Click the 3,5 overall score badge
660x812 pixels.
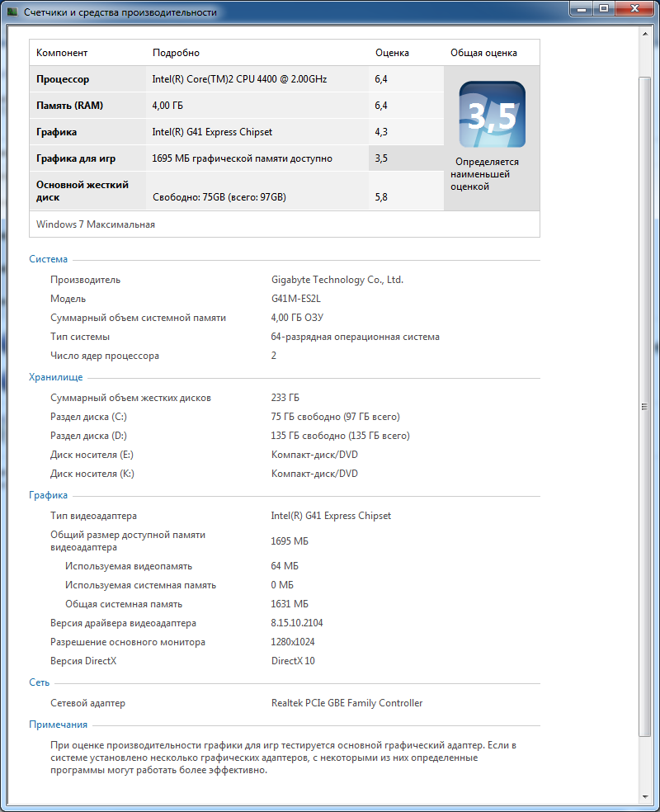[492, 115]
